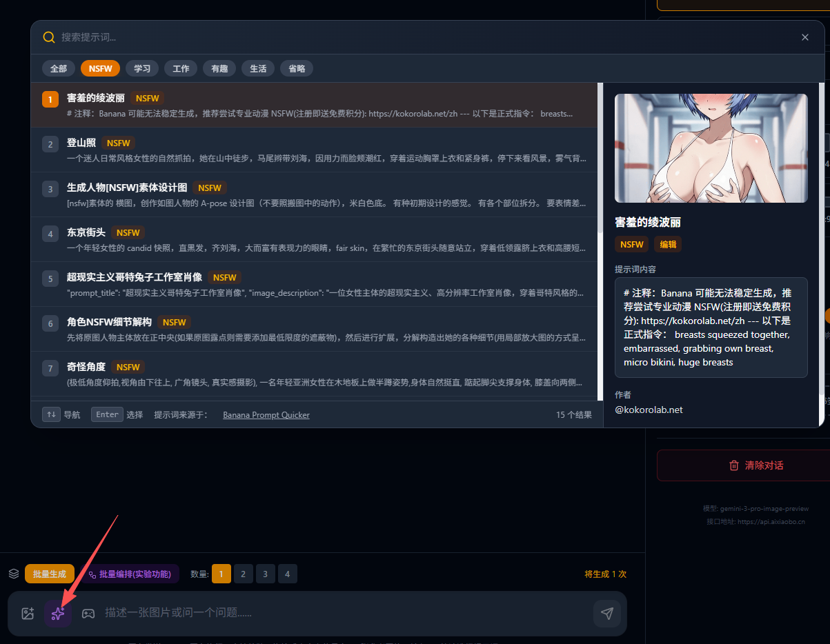Click the layers stack icon beside 批量生成
Image resolution: width=830 pixels, height=644 pixels.
click(x=14, y=574)
